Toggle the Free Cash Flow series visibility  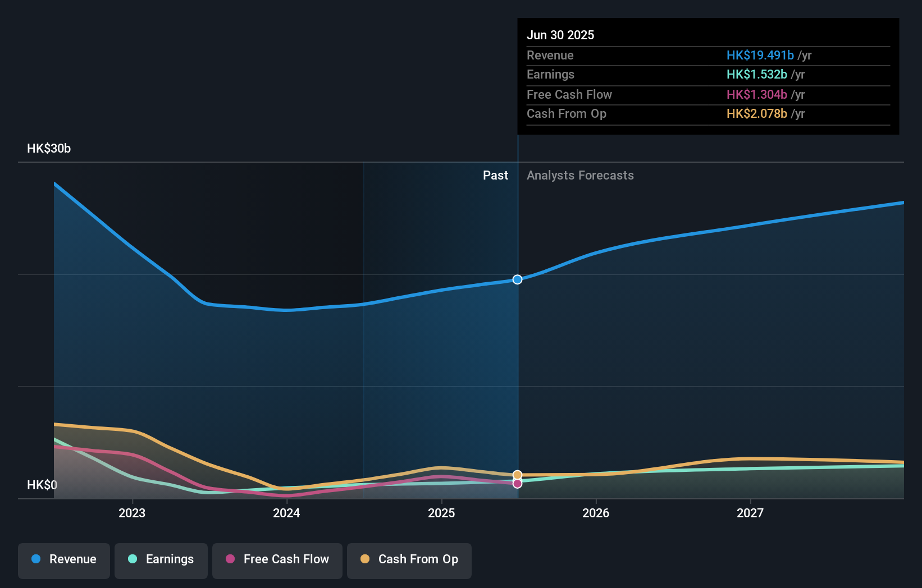[277, 560]
